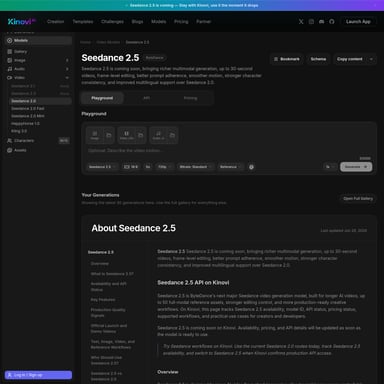Click the Characters sidebar icon

[x=10, y=141]
